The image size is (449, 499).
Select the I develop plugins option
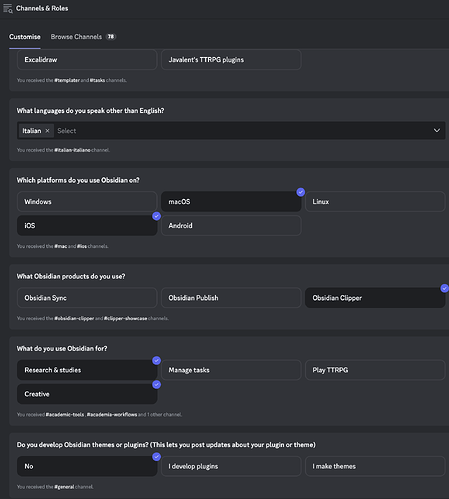231,466
